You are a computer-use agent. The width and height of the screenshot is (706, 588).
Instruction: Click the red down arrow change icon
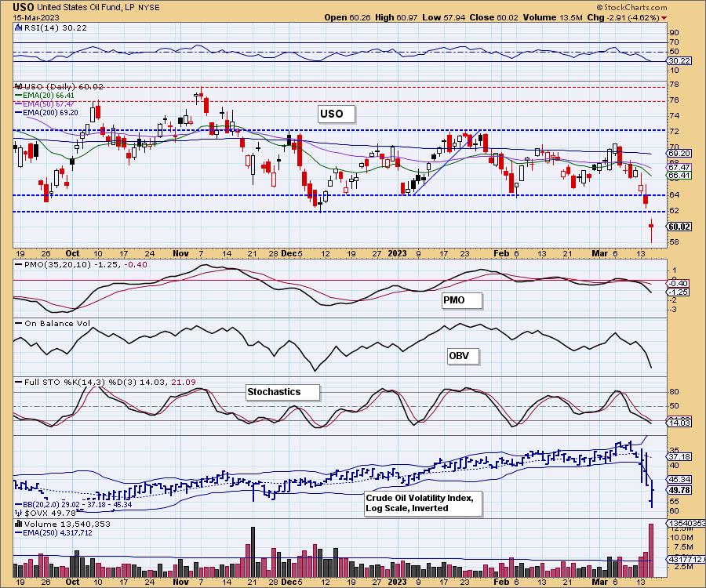[x=664, y=18]
